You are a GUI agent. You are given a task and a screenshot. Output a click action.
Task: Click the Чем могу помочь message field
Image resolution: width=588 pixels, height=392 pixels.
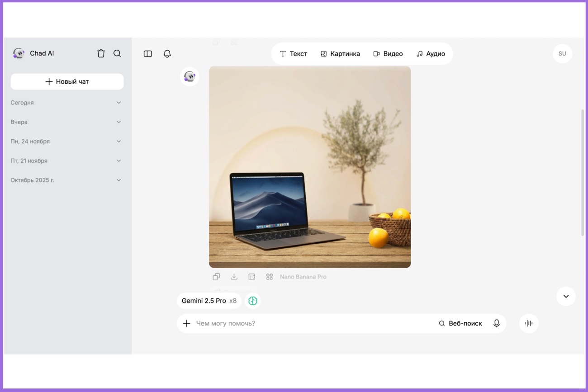[x=312, y=323]
